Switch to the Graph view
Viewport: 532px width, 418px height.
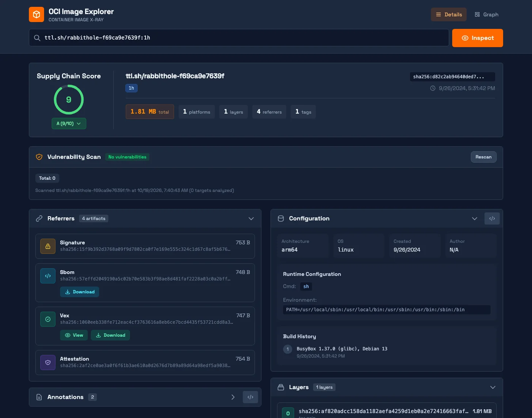[486, 14]
